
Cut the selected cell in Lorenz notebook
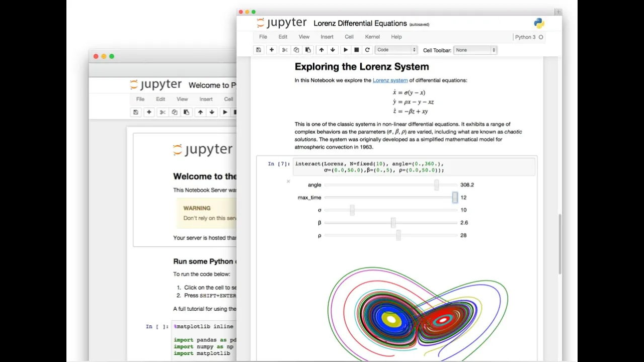[285, 50]
